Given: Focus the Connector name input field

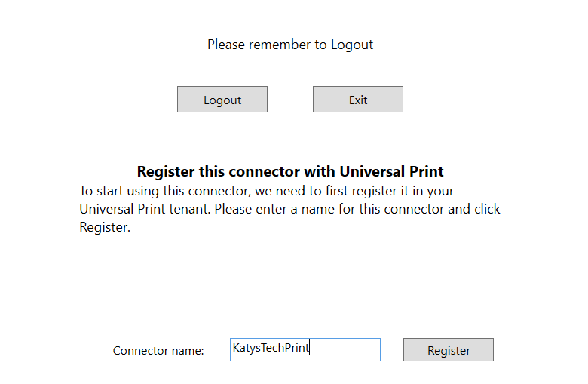Looking at the screenshot, I should tap(305, 349).
